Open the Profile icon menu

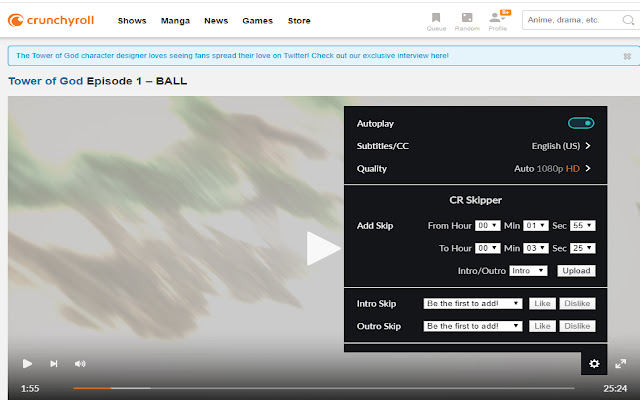[498, 22]
